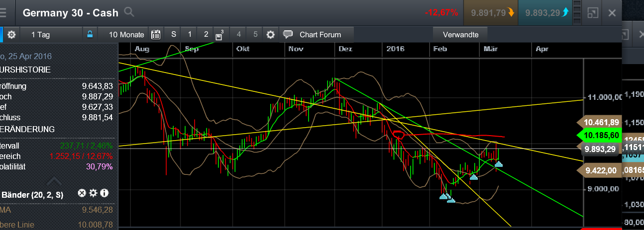Click the Nov label on the time axis

[296, 49]
